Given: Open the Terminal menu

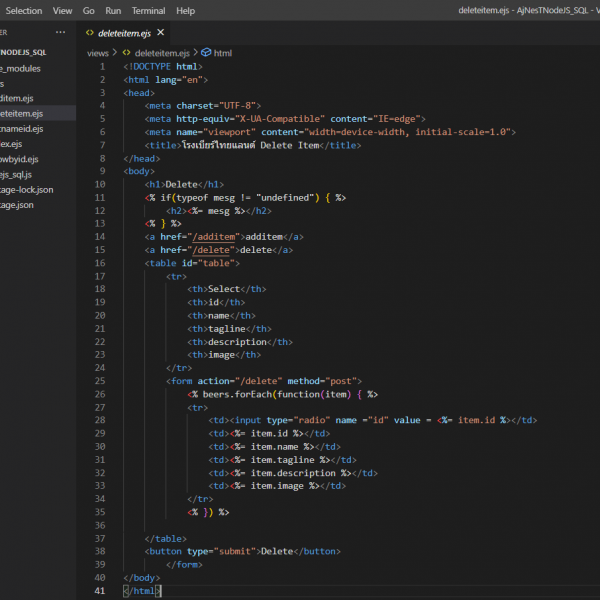Looking at the screenshot, I should (x=148, y=10).
